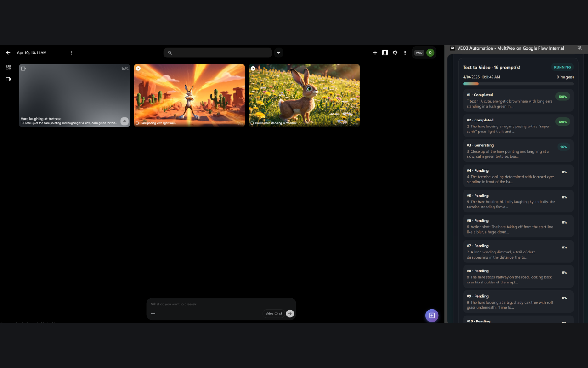Open the three-dot menu beside the project date
Screen dimensions: 588x368
72,53
